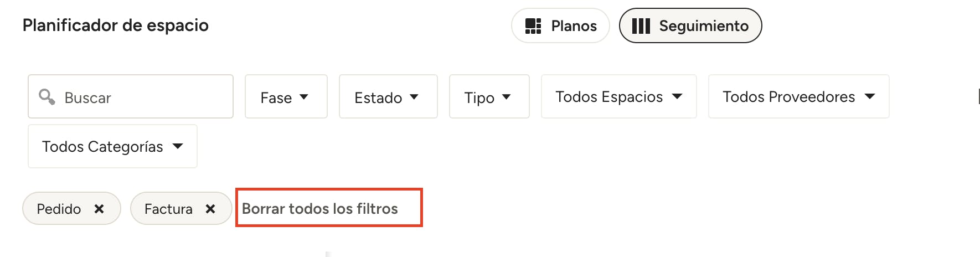Remove the Pedido filter chip via X
980x257 pixels.
pos(99,209)
